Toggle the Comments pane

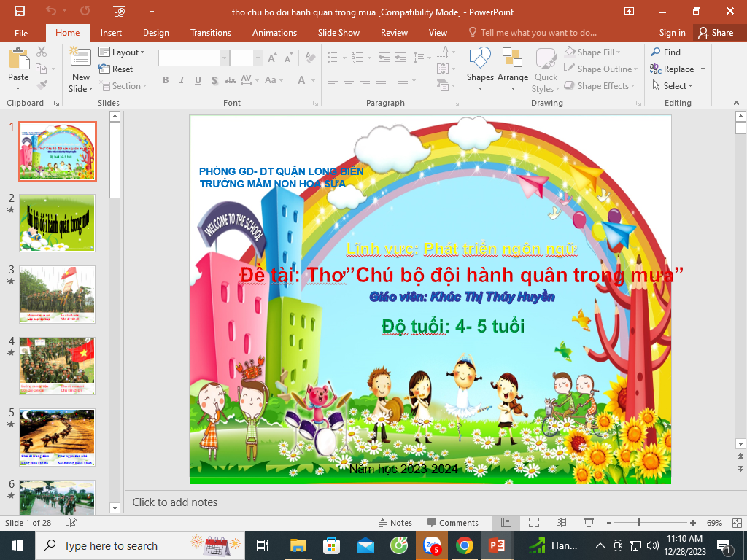tap(452, 523)
